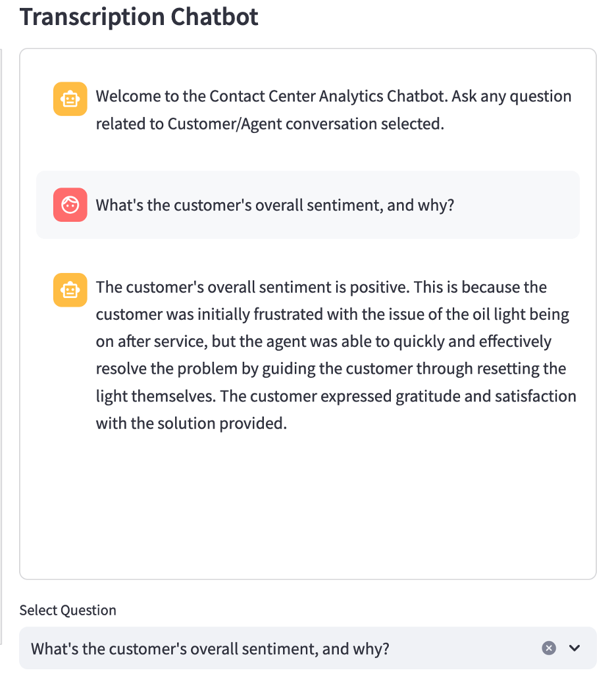This screenshot has width=616, height=687.
Task: Click the "Select Question" label
Action: (x=68, y=610)
